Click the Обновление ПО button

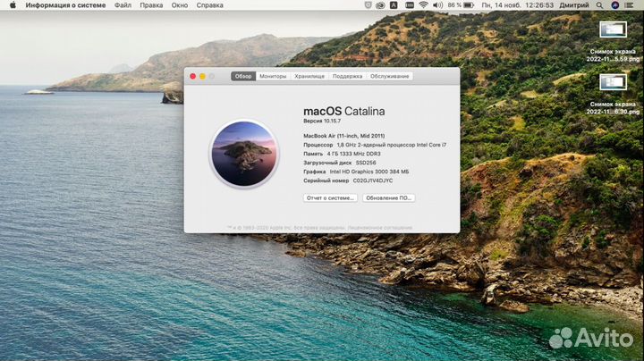[388, 197]
